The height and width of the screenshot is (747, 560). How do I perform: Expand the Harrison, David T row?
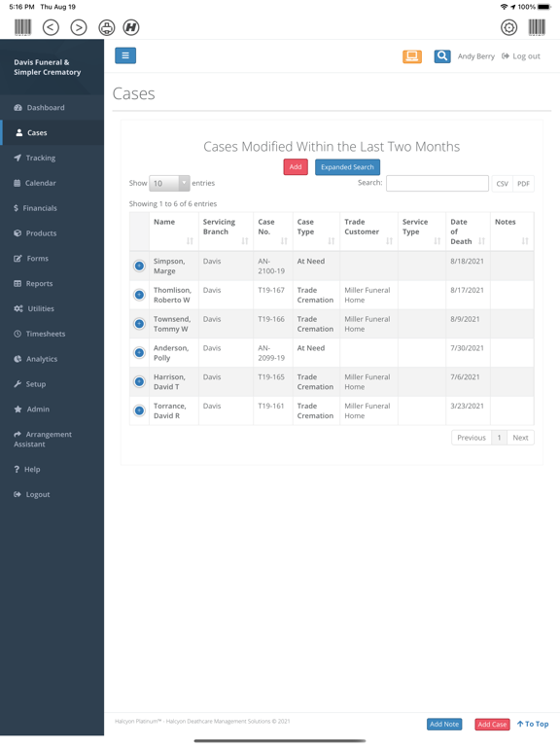point(139,381)
